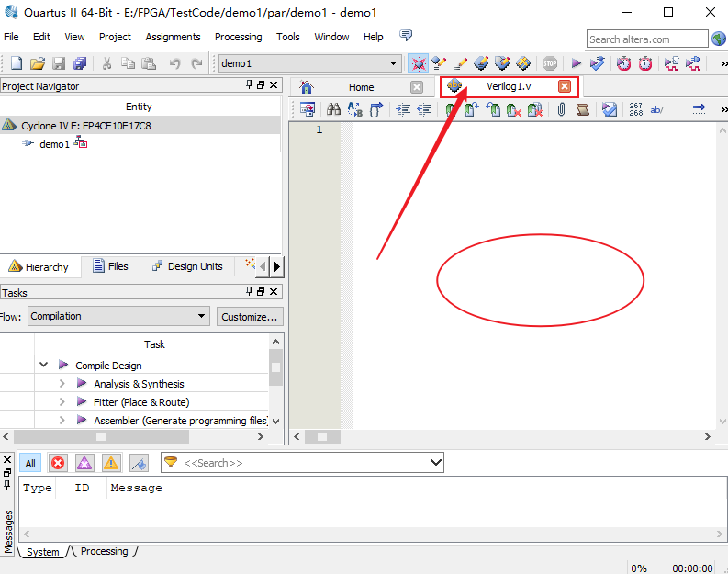Click the globe icon next to the search box
The width and height of the screenshot is (728, 574).
[719, 39]
